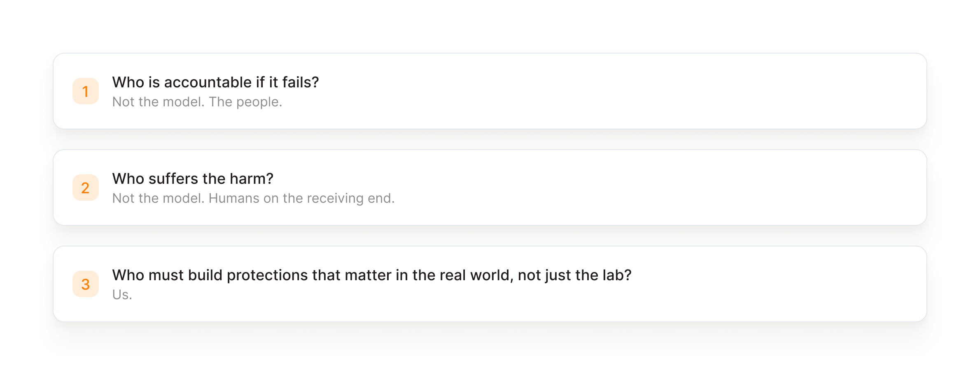Open the first card about accountability
This screenshot has width=980, height=375.
click(490, 91)
